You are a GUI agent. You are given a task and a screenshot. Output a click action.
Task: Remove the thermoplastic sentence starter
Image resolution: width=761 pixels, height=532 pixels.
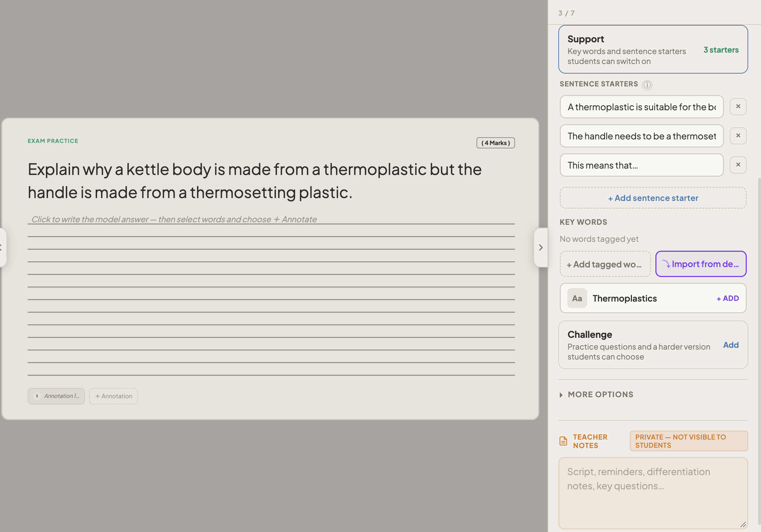738,106
